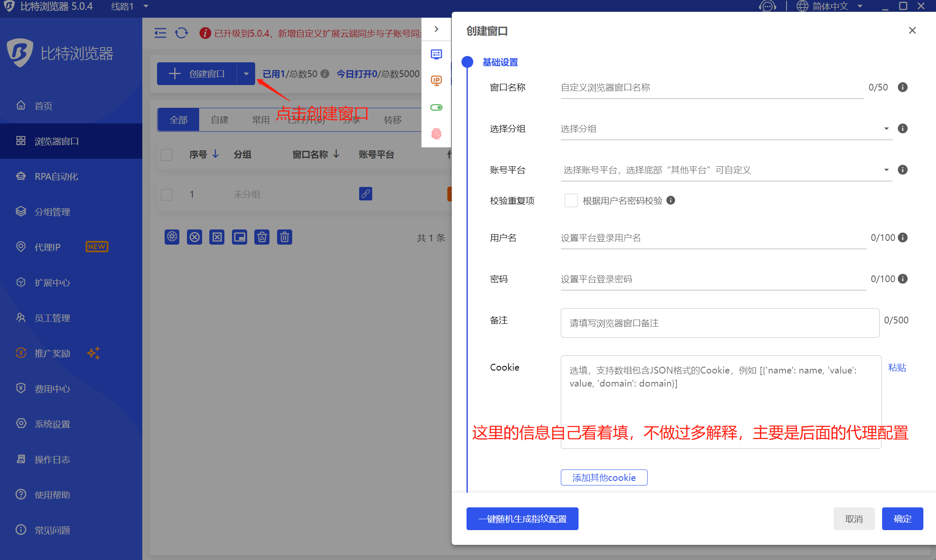
Task: Click the first batch-action aperture icon
Action: click(x=172, y=237)
